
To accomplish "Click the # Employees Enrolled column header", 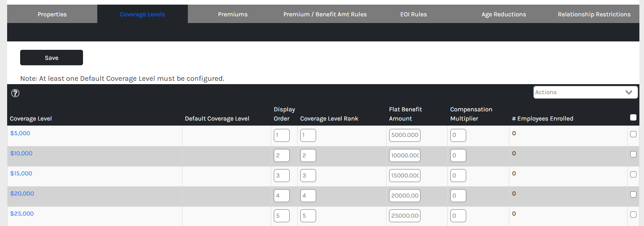I will pyautogui.click(x=543, y=119).
